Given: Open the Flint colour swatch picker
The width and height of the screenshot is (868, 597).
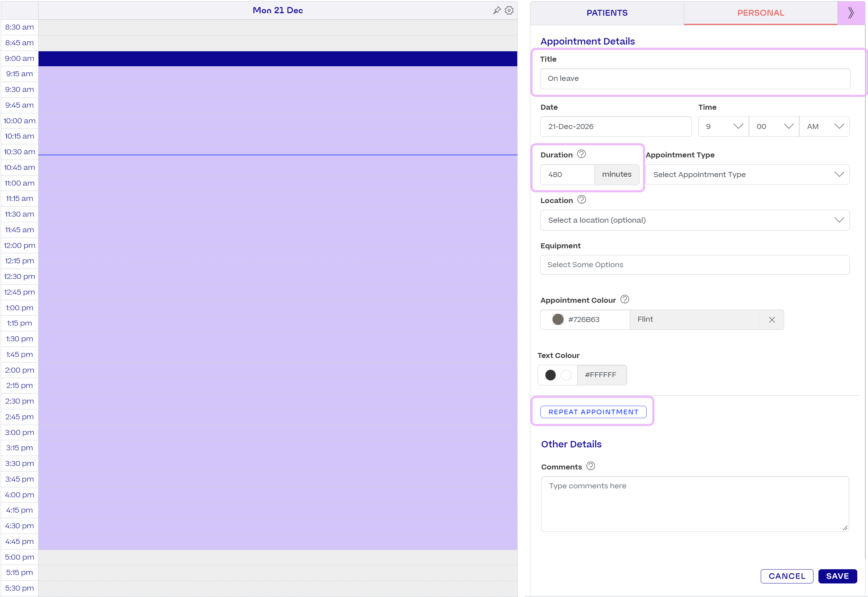Looking at the screenshot, I should 558,320.
